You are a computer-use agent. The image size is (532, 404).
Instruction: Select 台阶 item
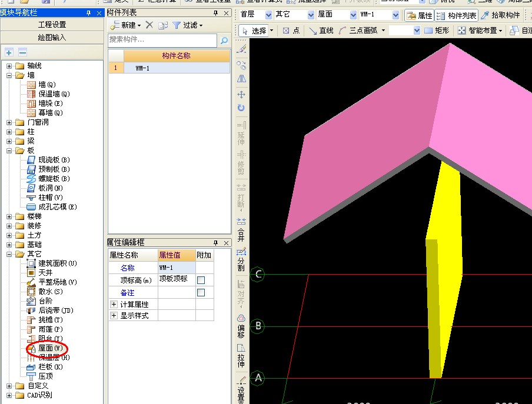[45, 301]
